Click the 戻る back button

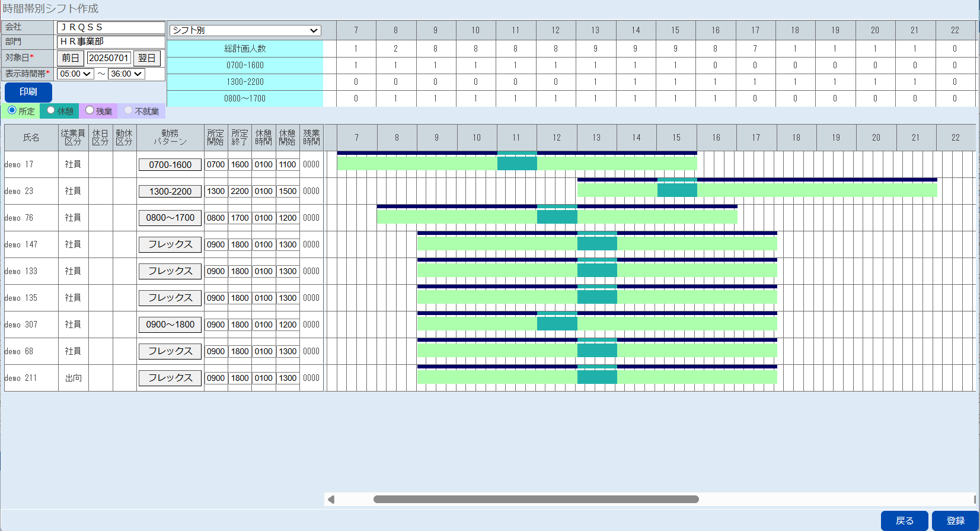(904, 520)
